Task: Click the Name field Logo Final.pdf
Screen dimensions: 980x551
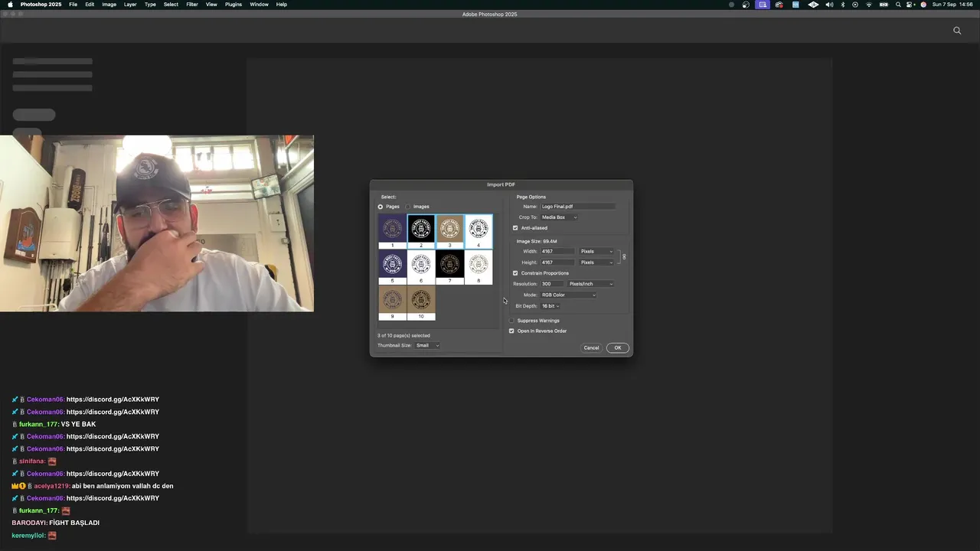Action: pos(578,207)
